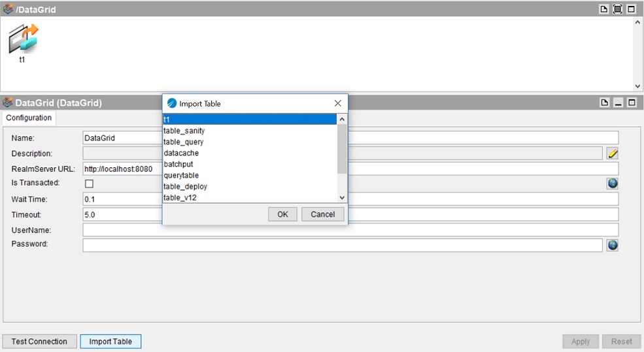This screenshot has height=352, width=644.
Task: Click the table list scrollbar thumb
Action: [x=342, y=148]
